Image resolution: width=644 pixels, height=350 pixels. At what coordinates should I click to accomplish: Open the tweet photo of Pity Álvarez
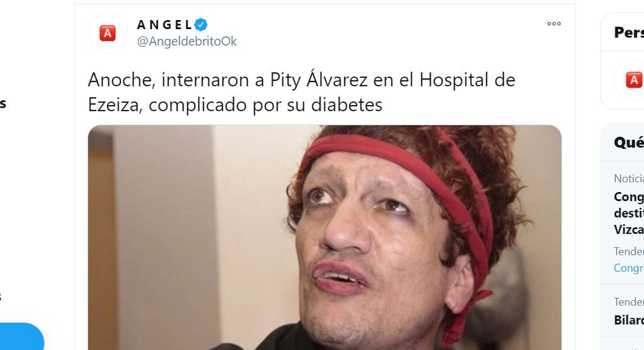[324, 238]
